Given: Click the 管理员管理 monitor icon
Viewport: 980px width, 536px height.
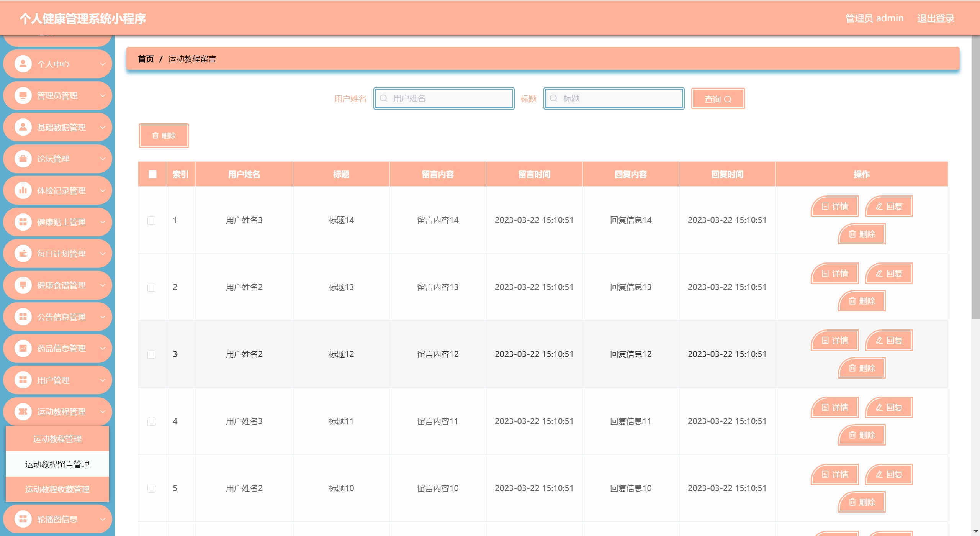Looking at the screenshot, I should point(23,95).
